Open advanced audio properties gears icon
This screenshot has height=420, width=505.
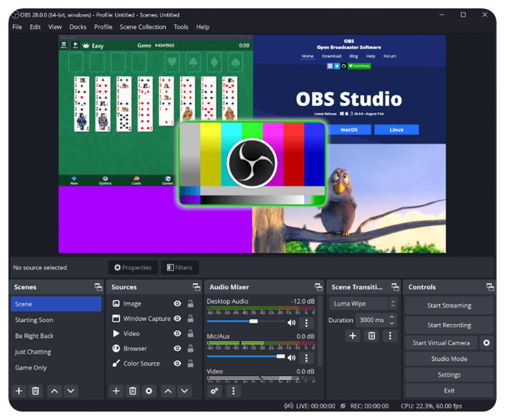coord(214,391)
